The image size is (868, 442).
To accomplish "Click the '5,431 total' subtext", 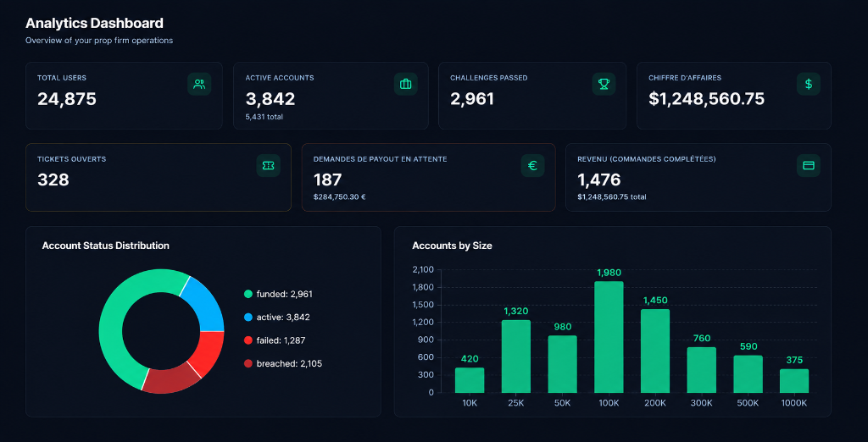I will [264, 117].
